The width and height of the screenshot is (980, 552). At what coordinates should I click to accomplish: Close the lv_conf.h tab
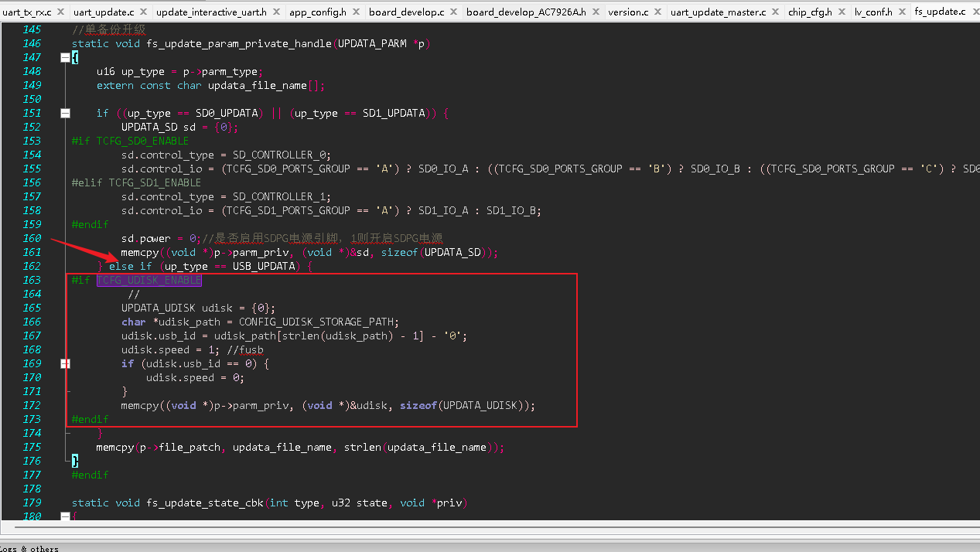click(x=901, y=12)
